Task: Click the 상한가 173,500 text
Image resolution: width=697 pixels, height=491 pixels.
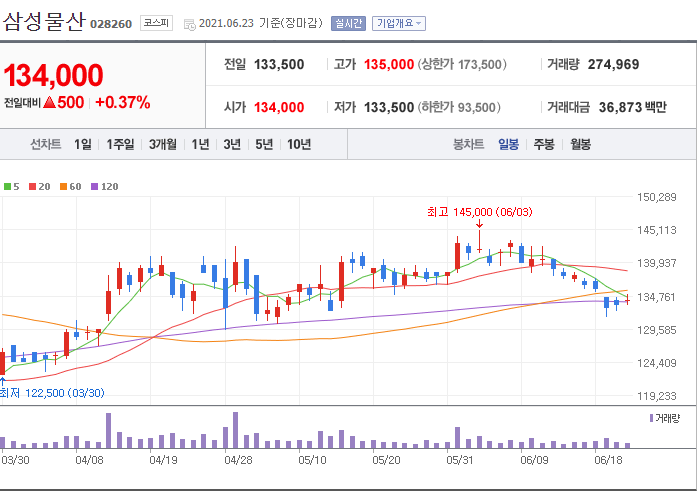Action: point(462,64)
